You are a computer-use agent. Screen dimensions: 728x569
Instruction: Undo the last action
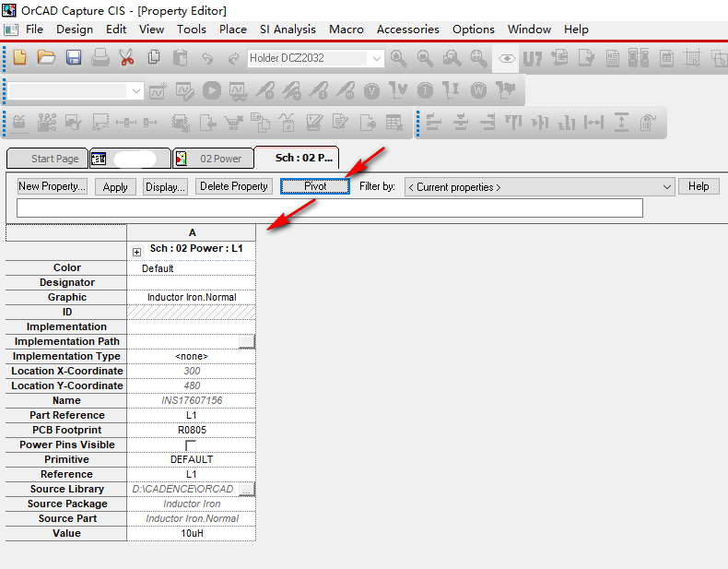(x=207, y=58)
